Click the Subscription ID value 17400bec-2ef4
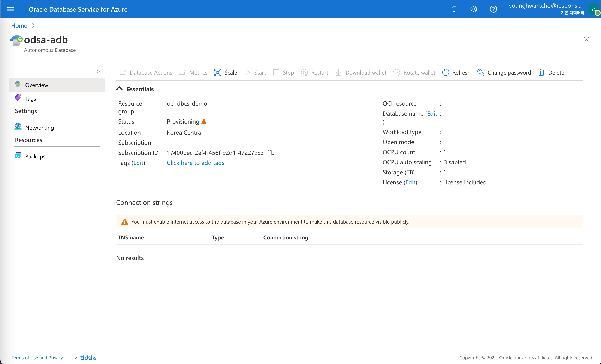 (x=220, y=153)
